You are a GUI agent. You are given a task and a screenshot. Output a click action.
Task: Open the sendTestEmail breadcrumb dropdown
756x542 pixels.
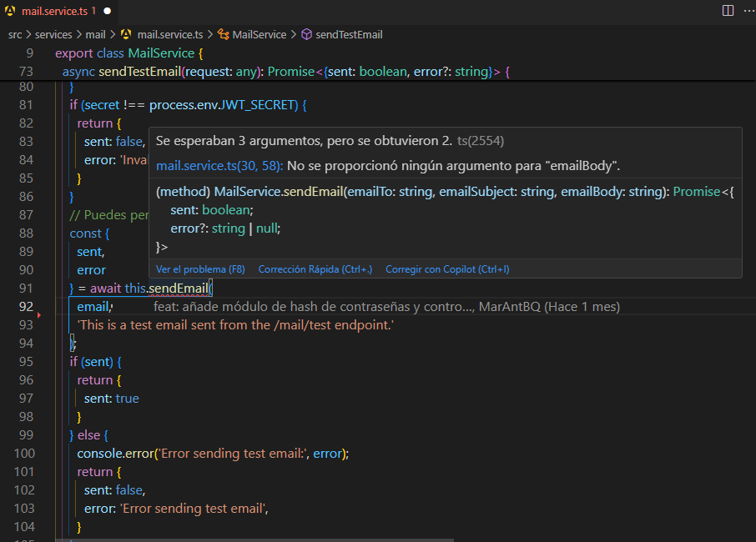(x=348, y=35)
